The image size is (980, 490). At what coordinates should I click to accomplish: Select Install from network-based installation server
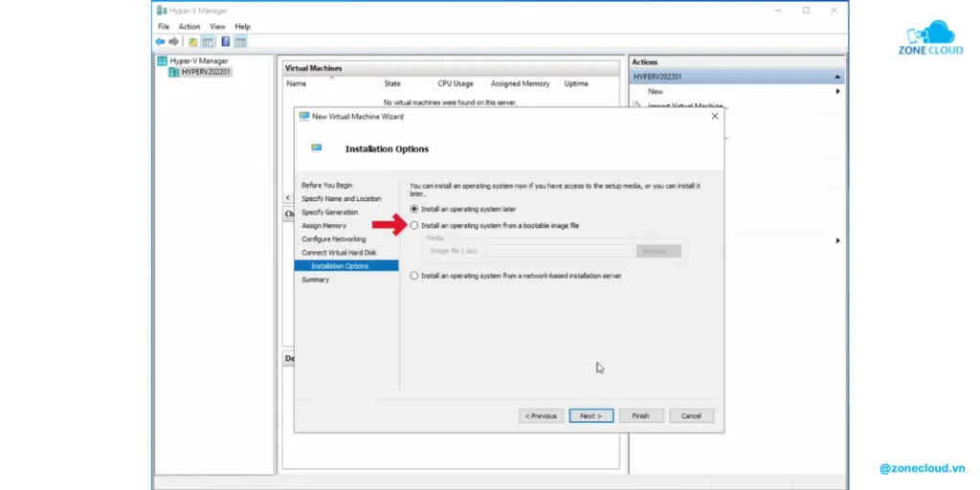pos(413,276)
